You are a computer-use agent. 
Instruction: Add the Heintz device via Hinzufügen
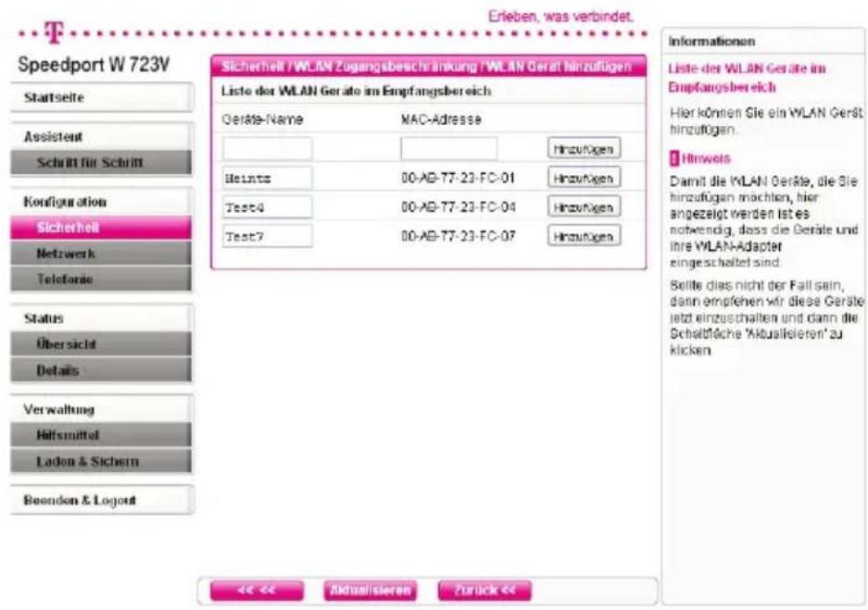point(584,178)
